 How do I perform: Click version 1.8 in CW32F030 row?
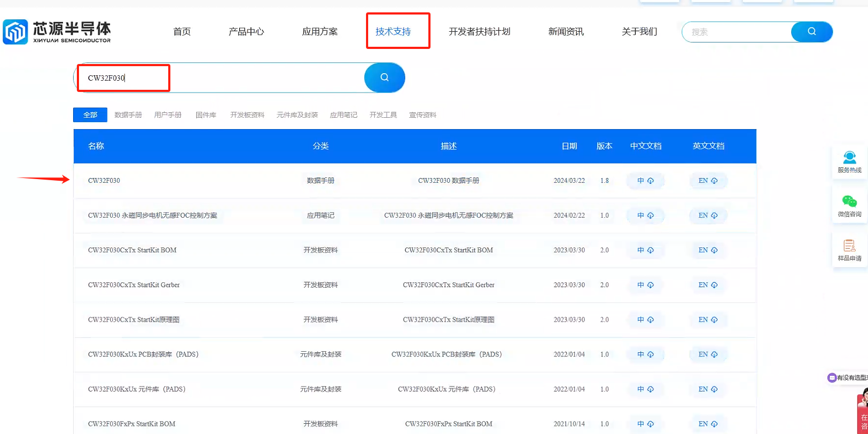click(x=605, y=181)
